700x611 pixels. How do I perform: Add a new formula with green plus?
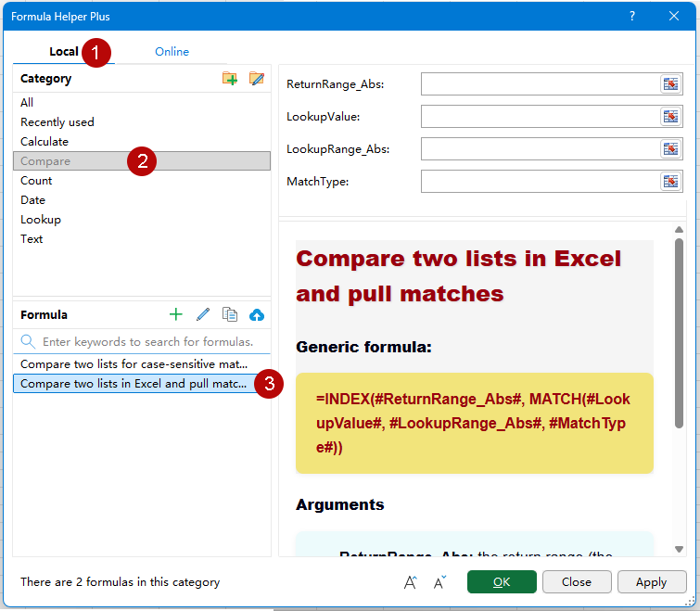[x=176, y=314]
